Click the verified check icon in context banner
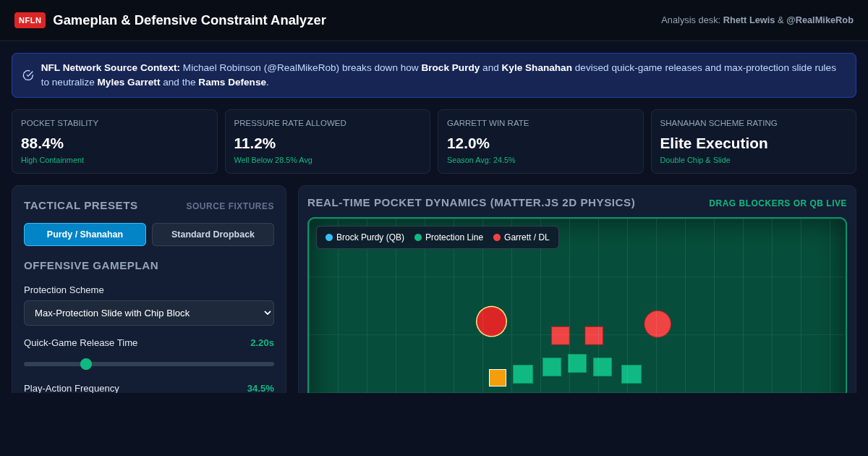This screenshot has width=868, height=456. 28,75
